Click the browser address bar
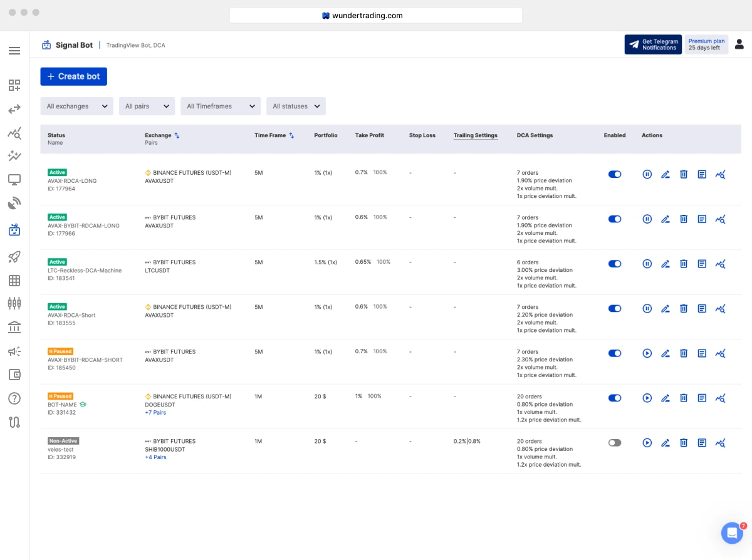This screenshot has width=752, height=560. click(375, 16)
